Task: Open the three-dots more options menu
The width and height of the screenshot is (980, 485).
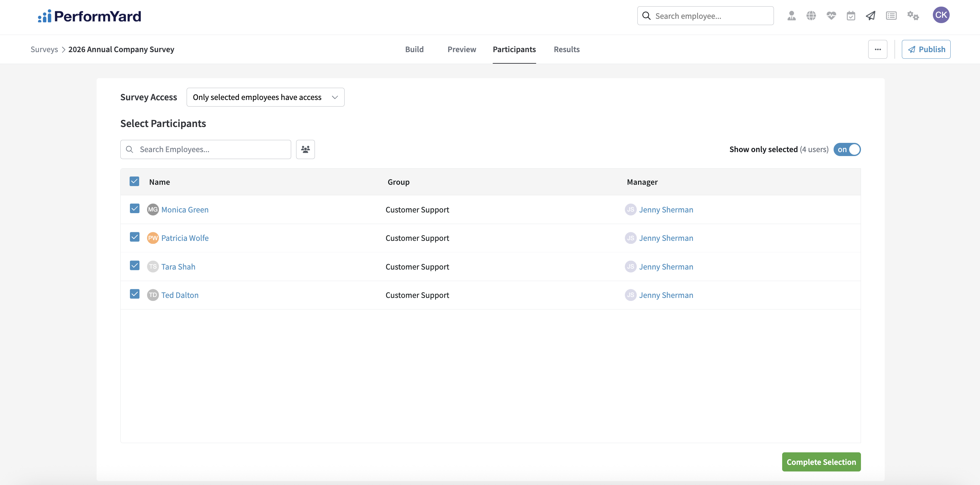Action: 877,49
